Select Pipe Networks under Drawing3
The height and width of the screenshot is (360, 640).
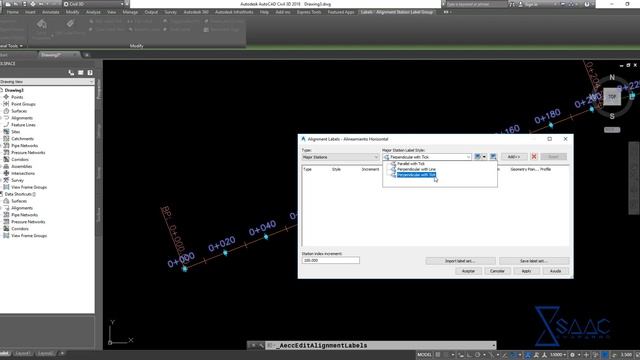pyautogui.click(x=24, y=146)
